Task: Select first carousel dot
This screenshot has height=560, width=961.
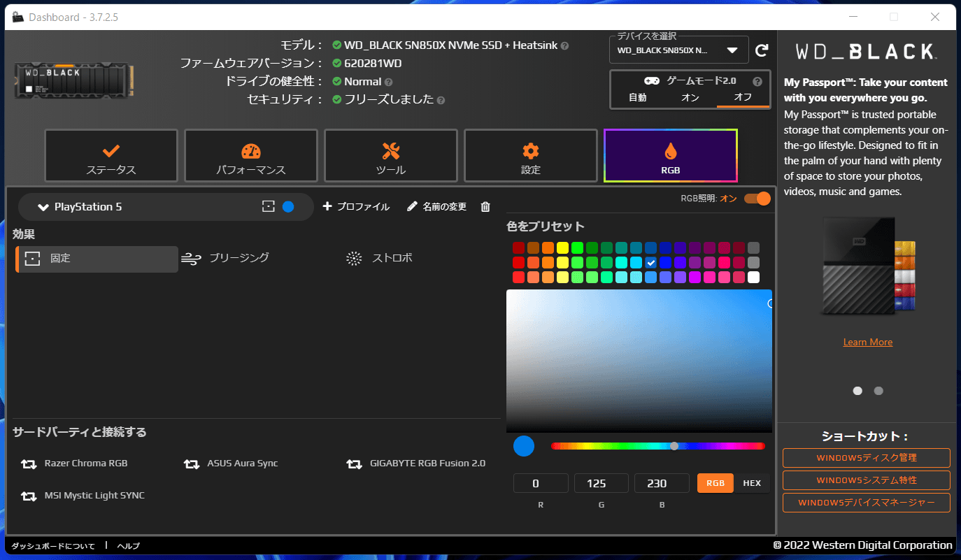Action: pos(857,391)
